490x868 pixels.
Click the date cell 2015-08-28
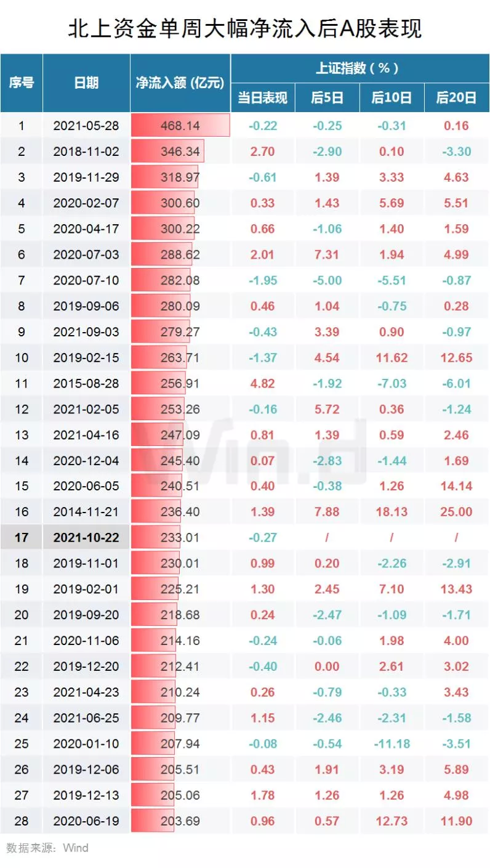pos(86,383)
